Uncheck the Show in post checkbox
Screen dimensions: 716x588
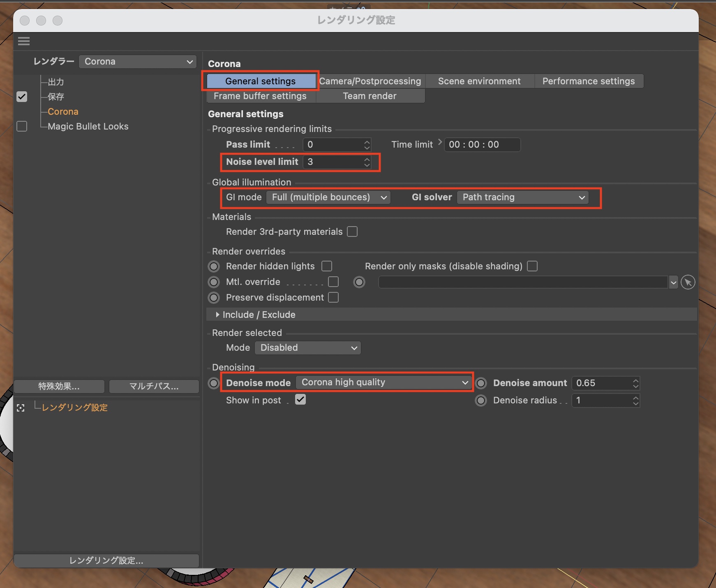pyautogui.click(x=300, y=400)
